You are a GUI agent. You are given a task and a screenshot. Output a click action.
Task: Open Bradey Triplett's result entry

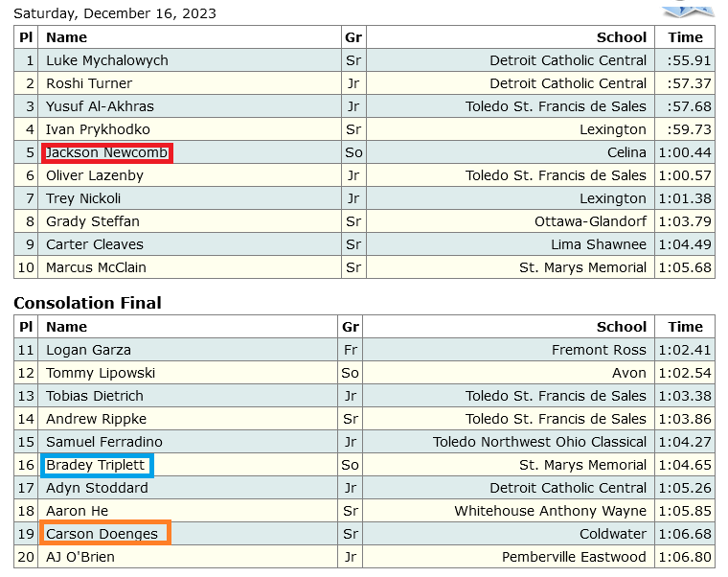96,465
